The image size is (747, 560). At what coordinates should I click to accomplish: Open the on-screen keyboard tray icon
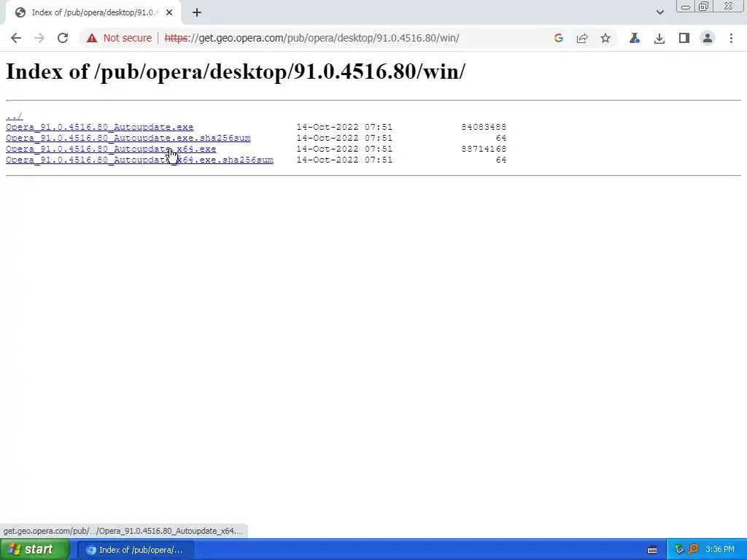[x=652, y=550]
